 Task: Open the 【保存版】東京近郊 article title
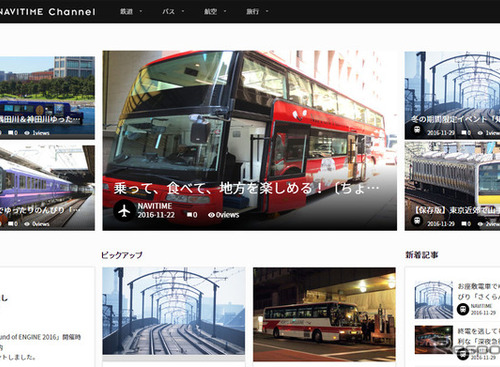click(x=457, y=210)
